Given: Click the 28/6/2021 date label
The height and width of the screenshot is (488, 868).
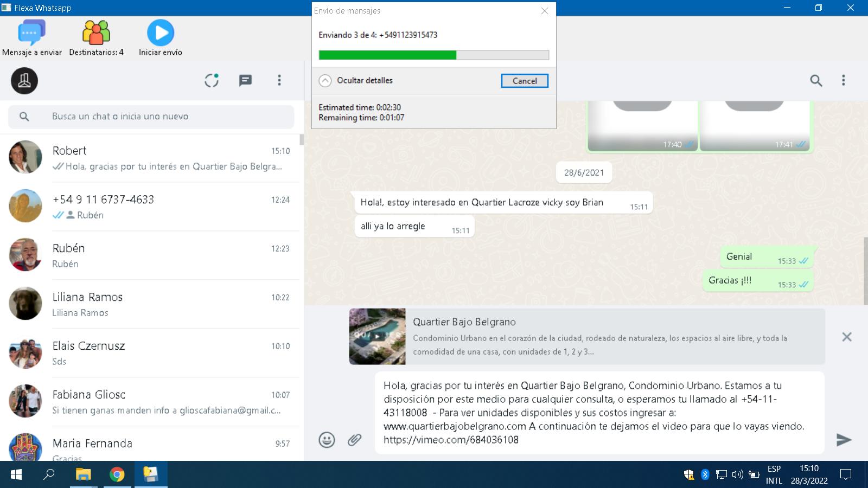Looking at the screenshot, I should tap(584, 173).
